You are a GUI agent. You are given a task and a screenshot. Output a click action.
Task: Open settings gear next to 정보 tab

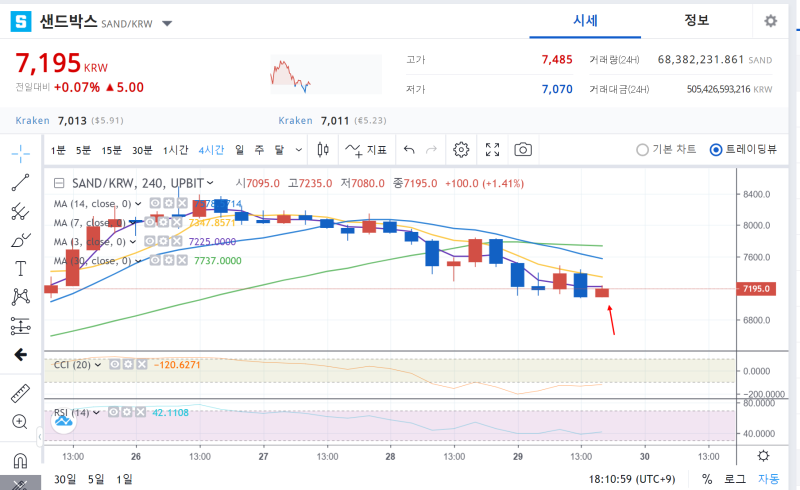(770, 21)
